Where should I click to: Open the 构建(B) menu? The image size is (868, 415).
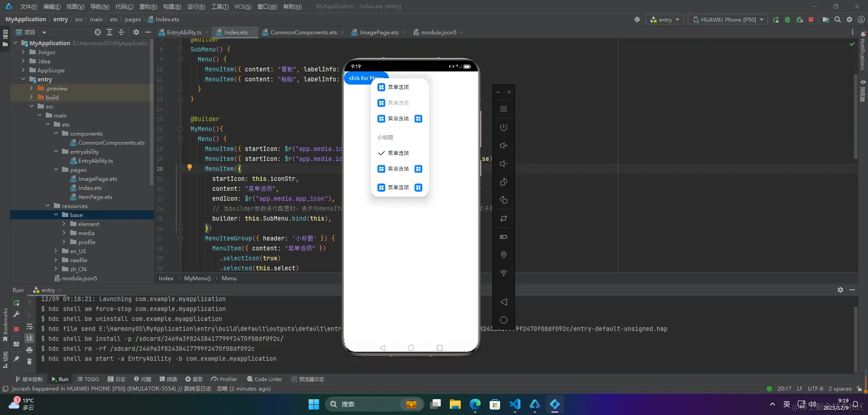pyautogui.click(x=172, y=7)
